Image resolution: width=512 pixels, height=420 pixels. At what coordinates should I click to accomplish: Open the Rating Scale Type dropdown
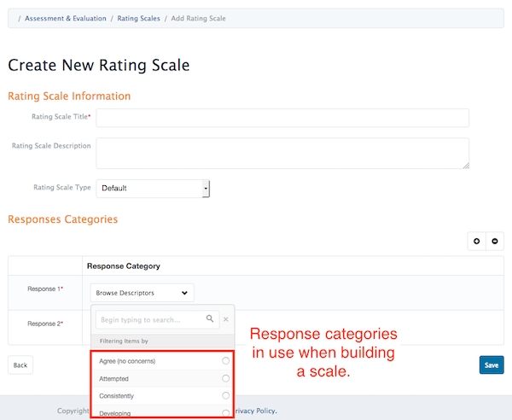[153, 188]
